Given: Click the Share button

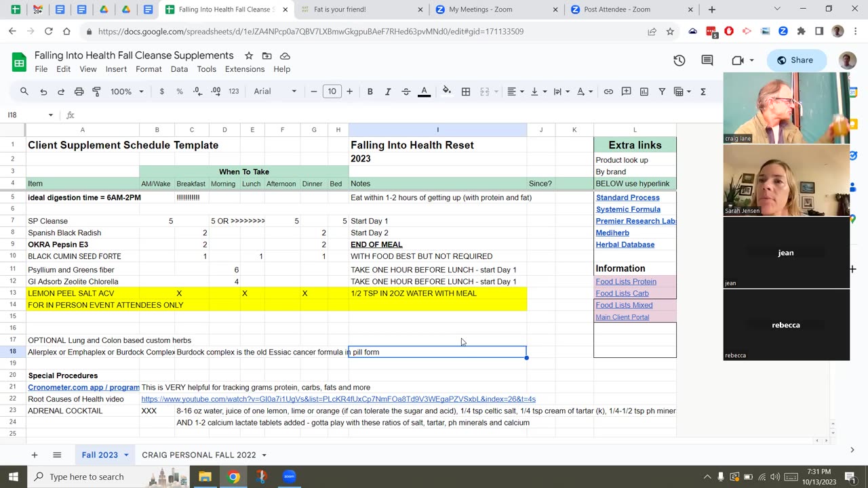Looking at the screenshot, I should [x=797, y=60].
